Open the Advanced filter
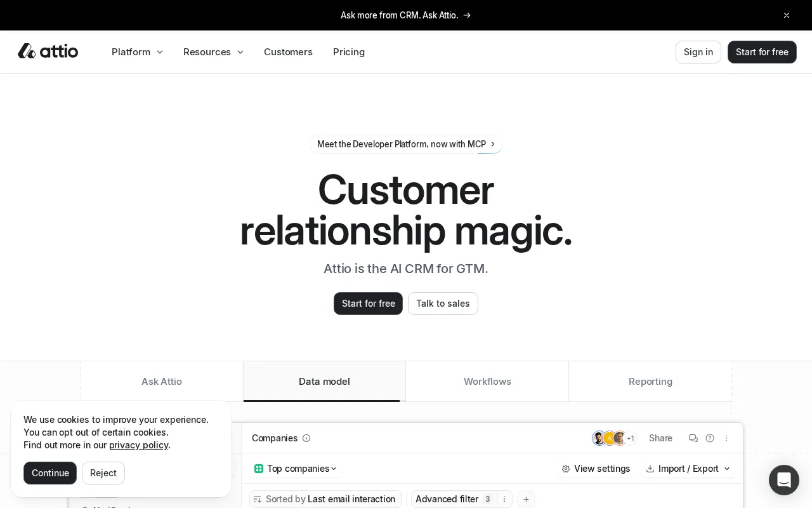 pos(454,499)
